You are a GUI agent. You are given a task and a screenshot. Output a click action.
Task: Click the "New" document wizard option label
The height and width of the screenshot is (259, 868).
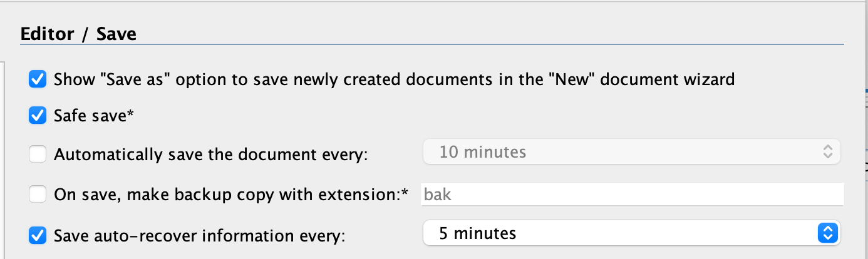(x=395, y=80)
